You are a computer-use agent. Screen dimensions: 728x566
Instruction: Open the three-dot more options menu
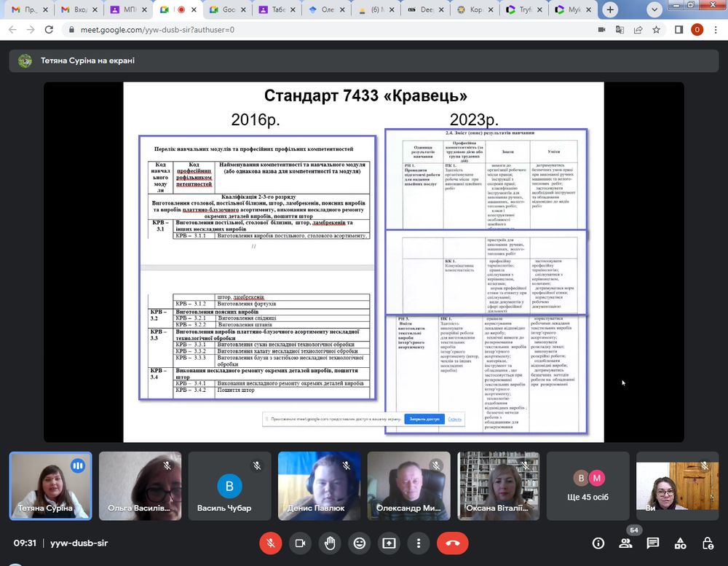click(x=419, y=543)
